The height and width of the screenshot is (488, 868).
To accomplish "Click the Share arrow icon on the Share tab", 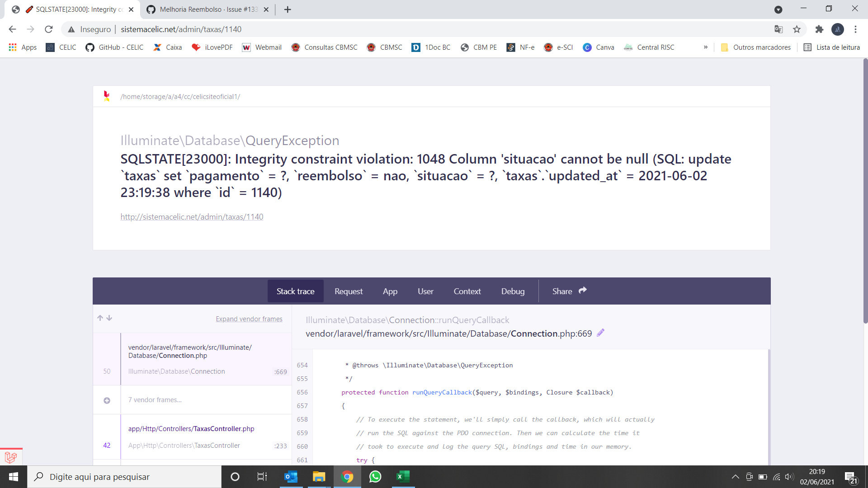I will tap(583, 291).
